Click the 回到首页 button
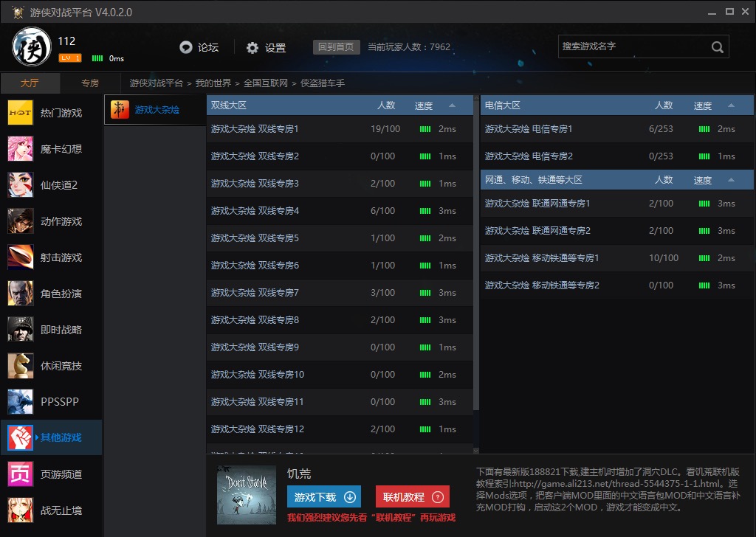This screenshot has width=756, height=537. [x=336, y=46]
